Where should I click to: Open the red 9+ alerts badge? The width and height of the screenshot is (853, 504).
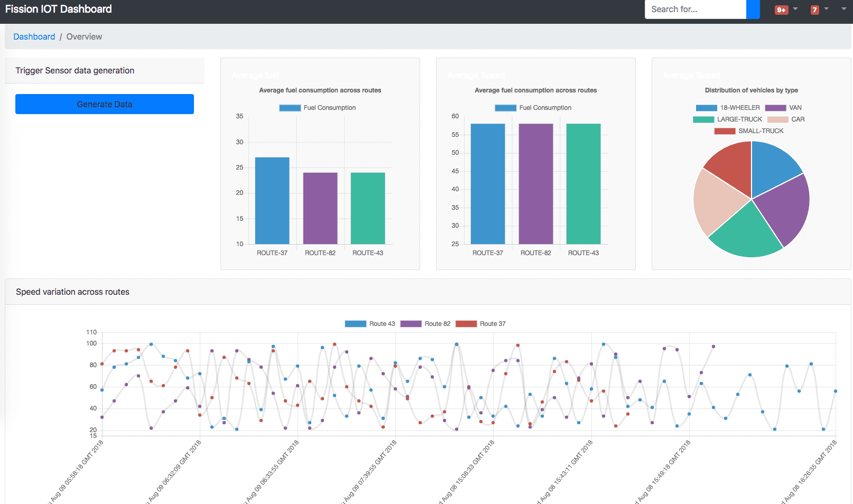[x=781, y=10]
